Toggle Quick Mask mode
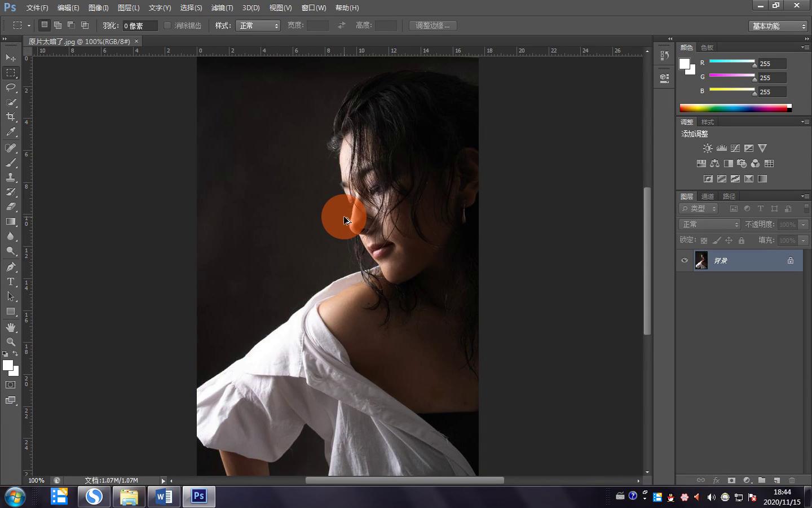The width and height of the screenshot is (812, 508). [11, 385]
